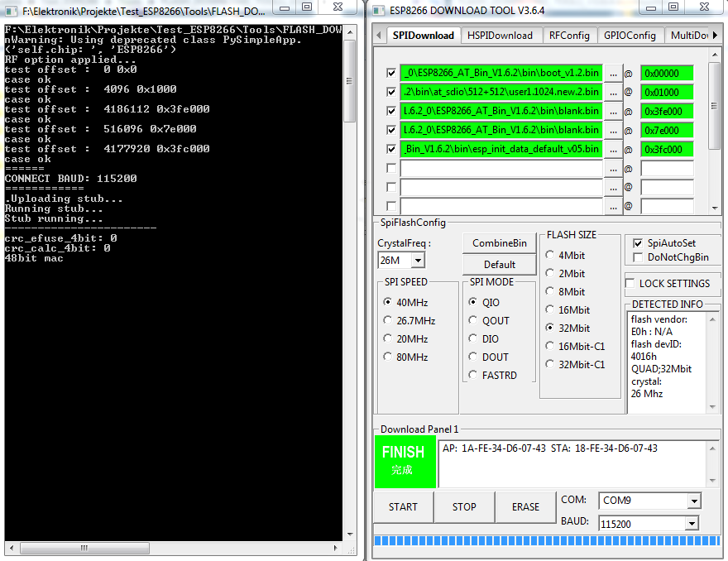The height and width of the screenshot is (561, 728).
Task: Check first empty row checkbox
Action: [x=391, y=168]
